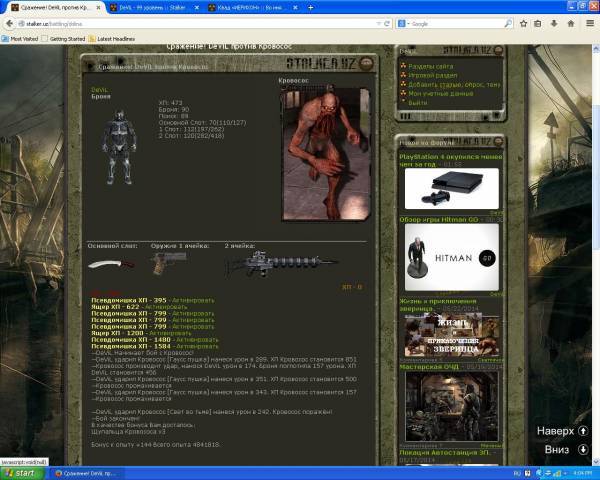Open the Hitman GO review thumbnail

tap(451, 256)
